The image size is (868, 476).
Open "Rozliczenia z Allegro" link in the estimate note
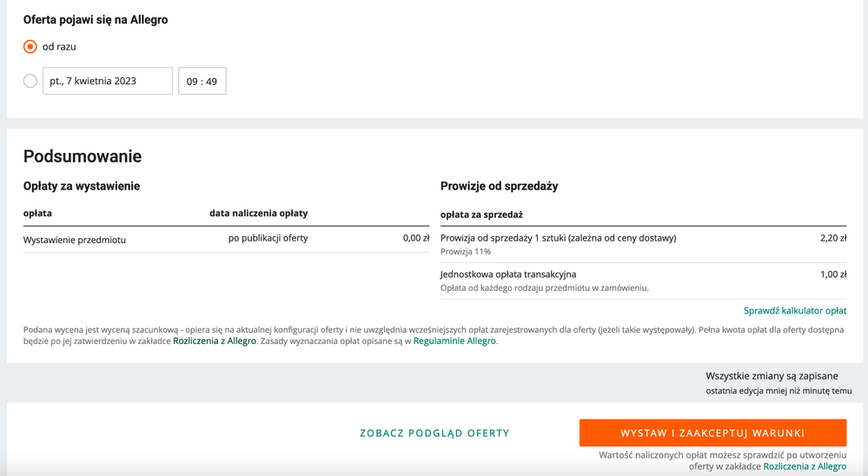[x=215, y=341]
